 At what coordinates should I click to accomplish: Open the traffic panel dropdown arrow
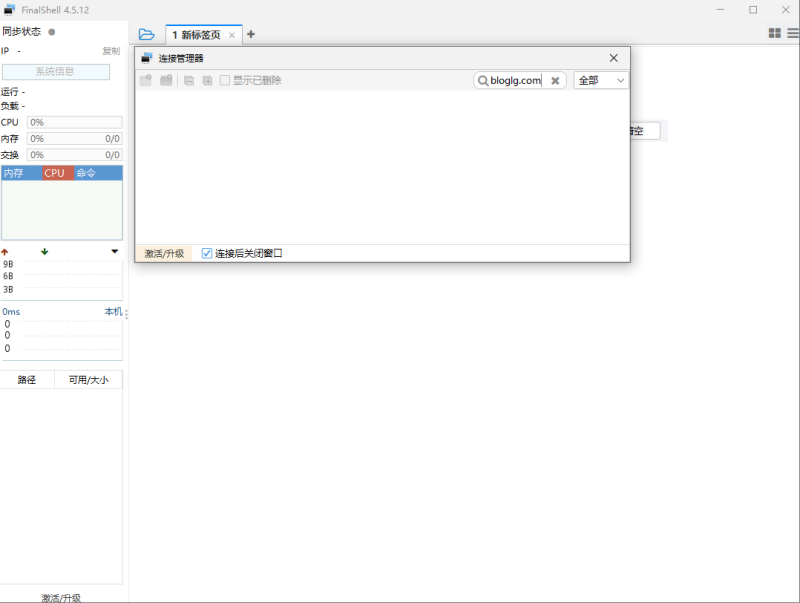coord(113,251)
